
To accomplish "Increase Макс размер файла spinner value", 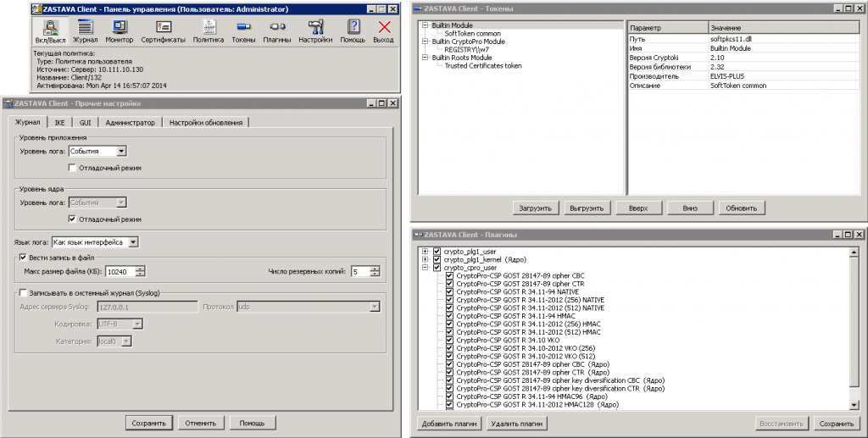I will pos(140,269).
